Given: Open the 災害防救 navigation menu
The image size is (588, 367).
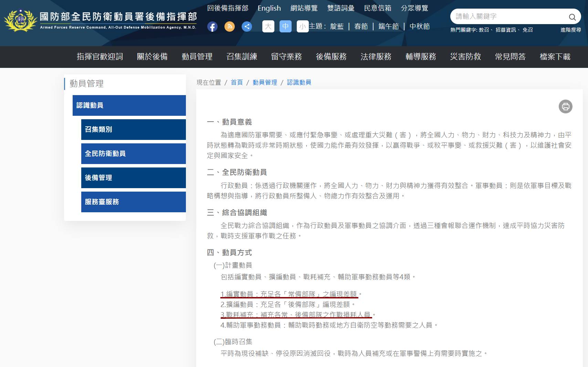Looking at the screenshot, I should coord(465,57).
